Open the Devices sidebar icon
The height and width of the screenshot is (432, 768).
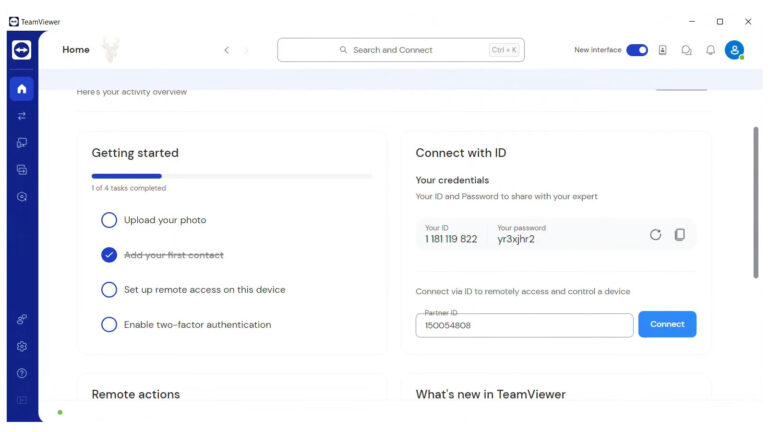[22, 143]
